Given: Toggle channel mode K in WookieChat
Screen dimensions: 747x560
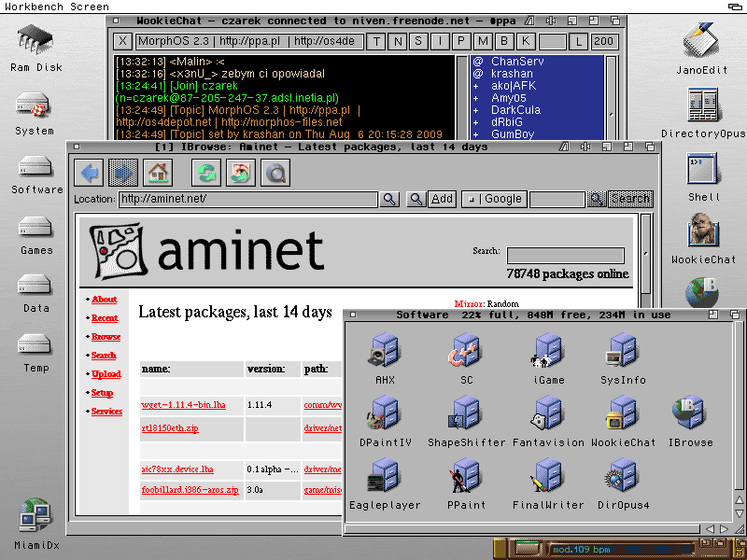Looking at the screenshot, I should 526,41.
